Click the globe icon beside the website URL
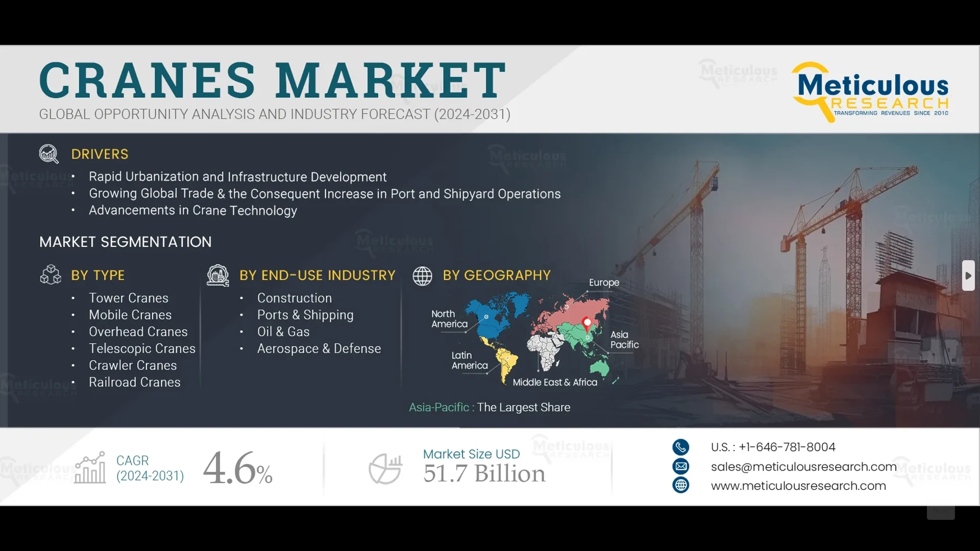This screenshot has width=980, height=551. 681,485
